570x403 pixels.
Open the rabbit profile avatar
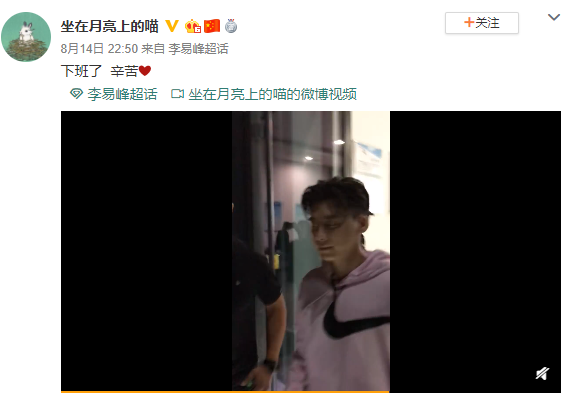(26, 37)
